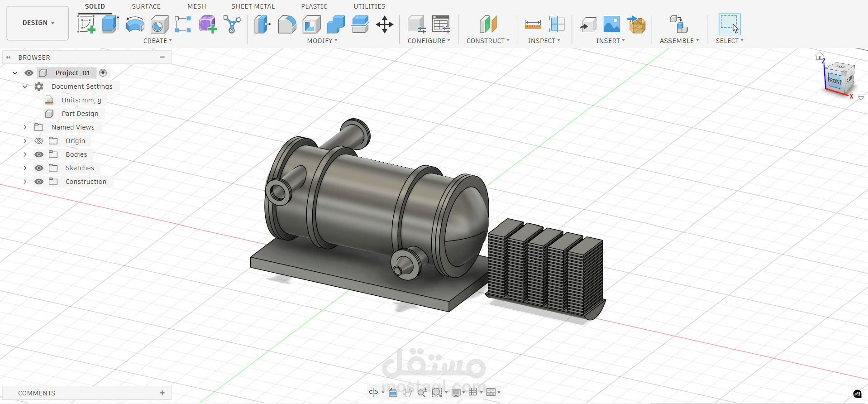868x404 pixels.
Task: Open the DESIGN workspace dropdown
Action: [38, 23]
